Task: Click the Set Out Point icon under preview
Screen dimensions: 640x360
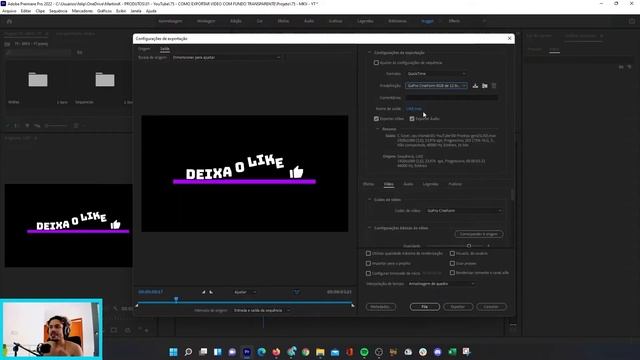Action: 211,292
